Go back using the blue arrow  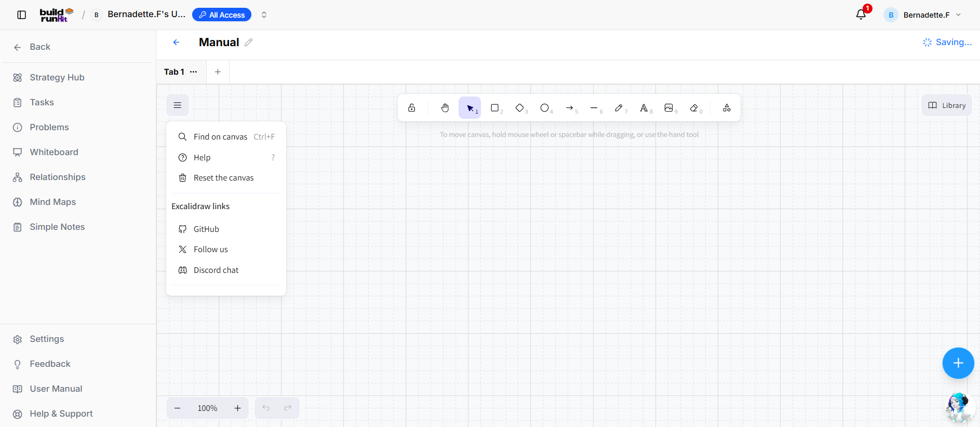coord(177,43)
